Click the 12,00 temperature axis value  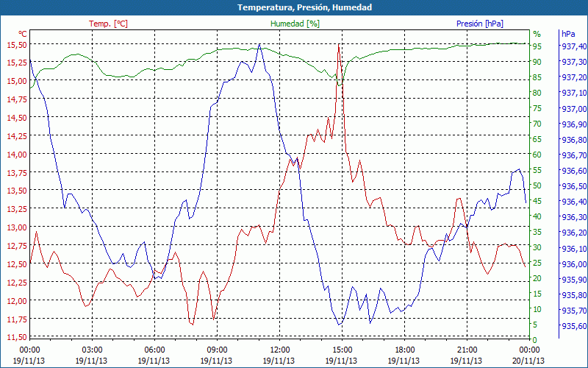pyautogui.click(x=17, y=301)
